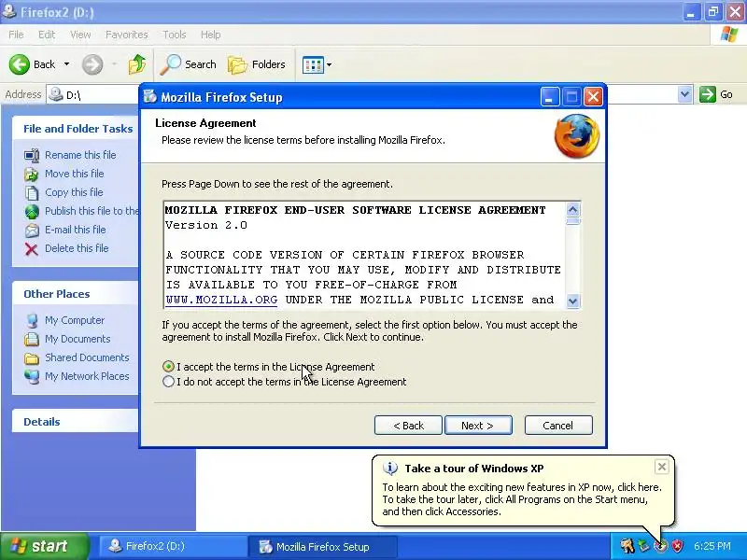Click the system clock showing 6:25 PM

click(712, 546)
